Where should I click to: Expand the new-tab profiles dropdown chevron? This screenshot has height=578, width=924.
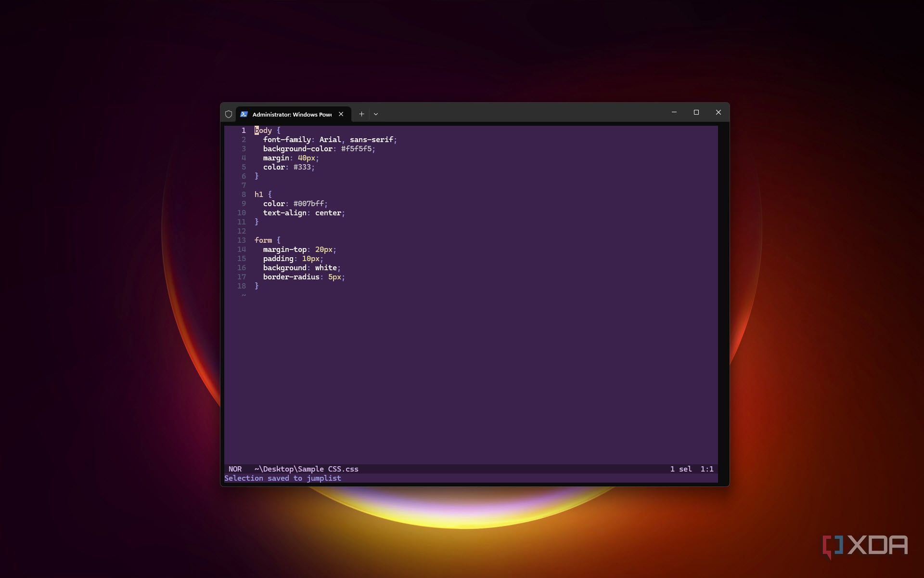coord(376,114)
